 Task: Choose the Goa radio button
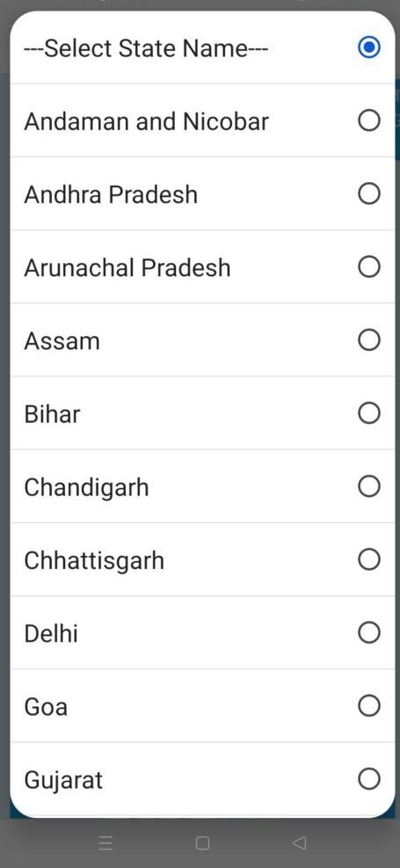coord(369,705)
